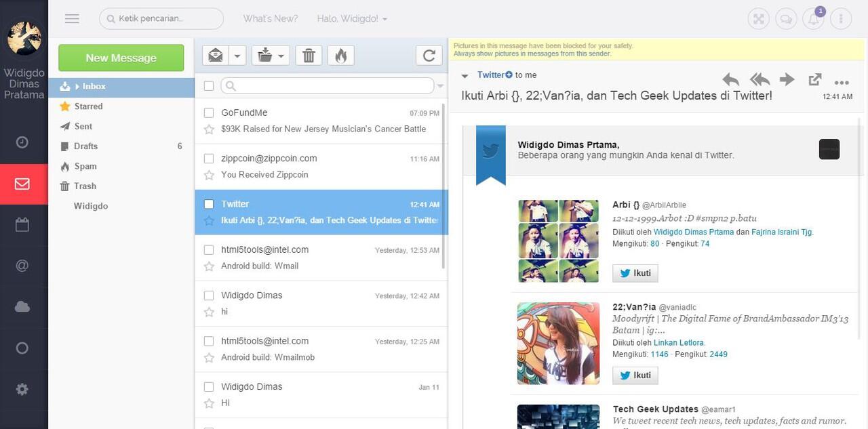The image size is (868, 429).
Task: Reply to the Twitter email
Action: [731, 79]
